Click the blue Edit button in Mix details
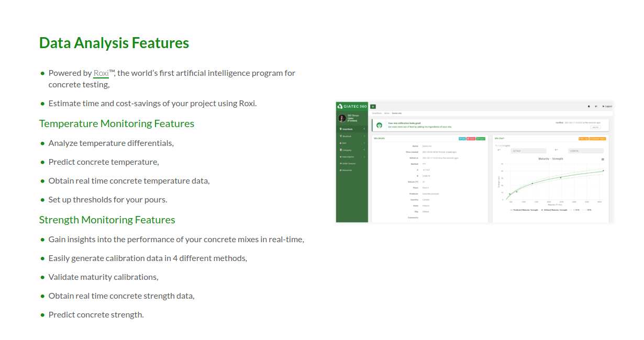This screenshot has height=340, width=644. [x=462, y=139]
